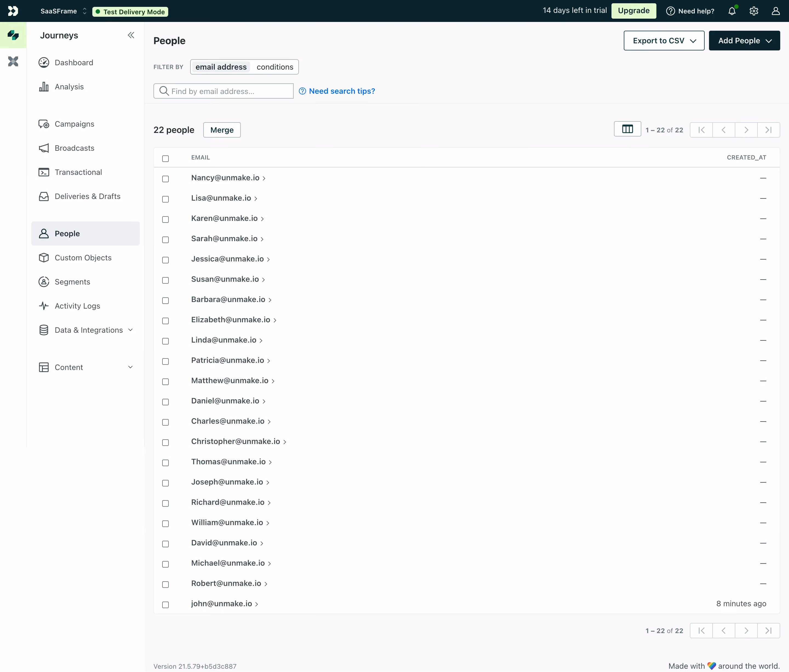Click the search magnifier icon
Image resolution: width=789 pixels, height=672 pixels.
click(x=164, y=91)
